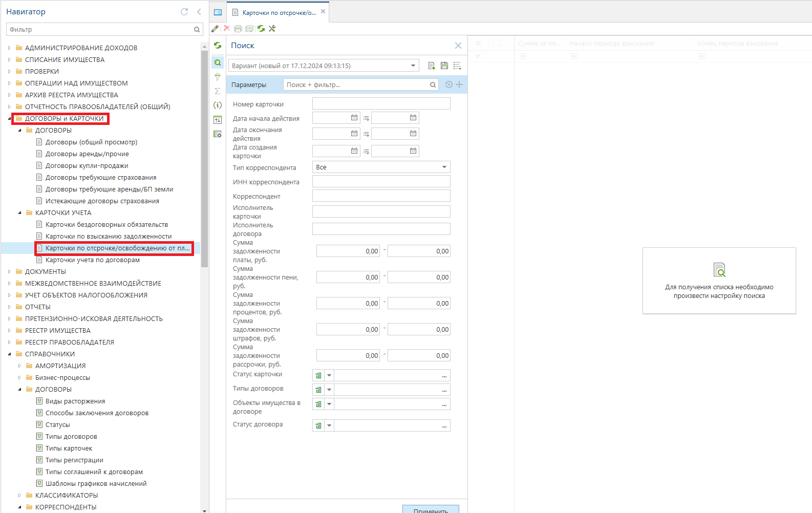Click green list icon for Статус карточки
The image size is (812, 513).
click(318, 375)
